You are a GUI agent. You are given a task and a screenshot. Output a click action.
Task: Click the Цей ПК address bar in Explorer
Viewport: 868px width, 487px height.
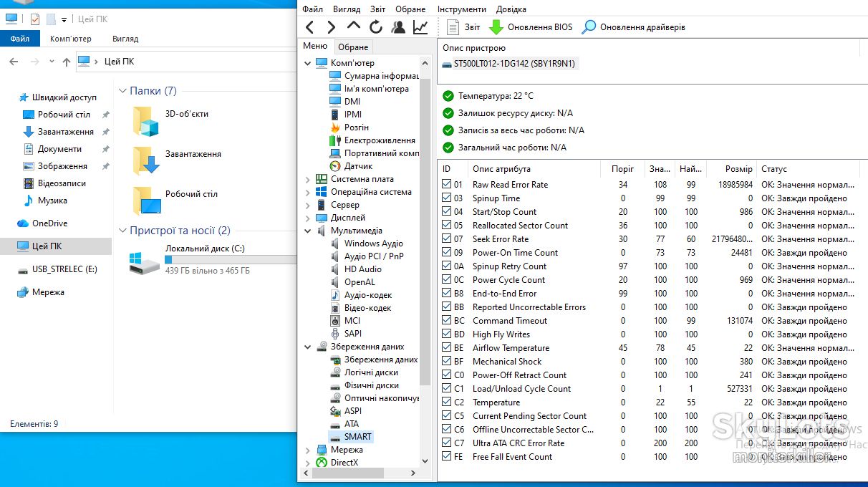(186, 62)
